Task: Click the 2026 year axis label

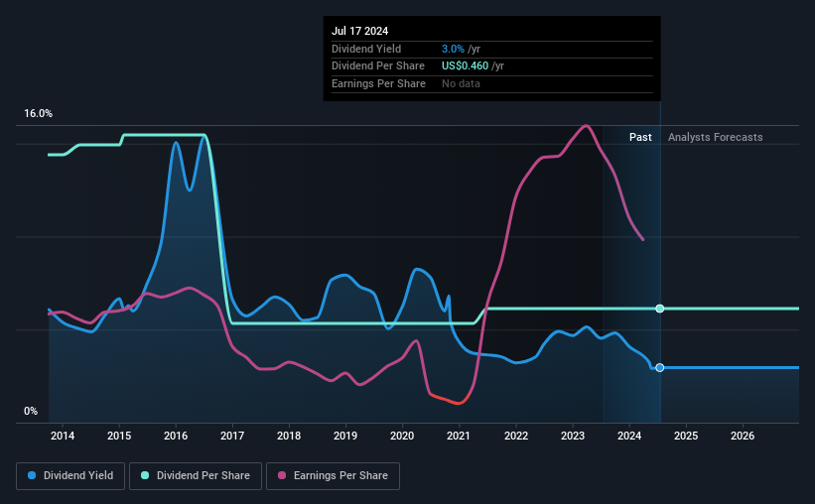Action: (x=743, y=436)
